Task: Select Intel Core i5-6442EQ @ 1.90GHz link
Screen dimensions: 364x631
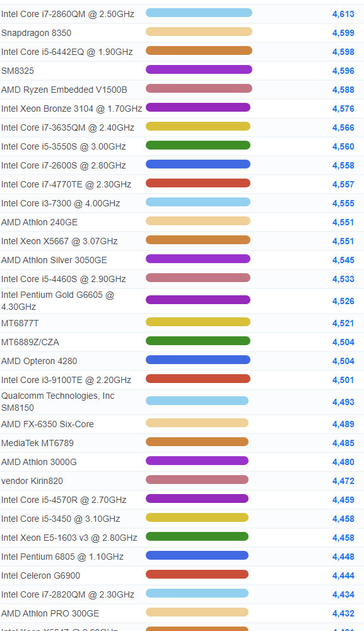Action: 67,52
